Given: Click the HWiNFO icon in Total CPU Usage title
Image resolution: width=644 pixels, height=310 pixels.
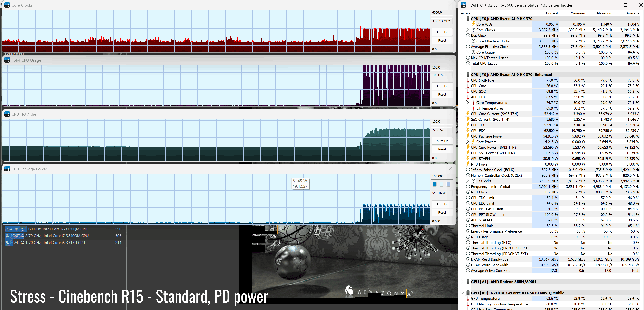Looking at the screenshot, I should point(7,60).
